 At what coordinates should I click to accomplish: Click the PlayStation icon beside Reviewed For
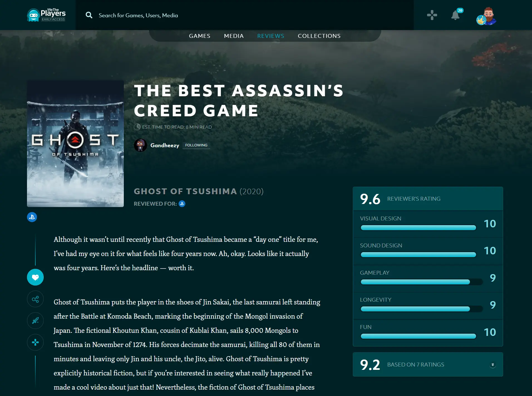(182, 204)
